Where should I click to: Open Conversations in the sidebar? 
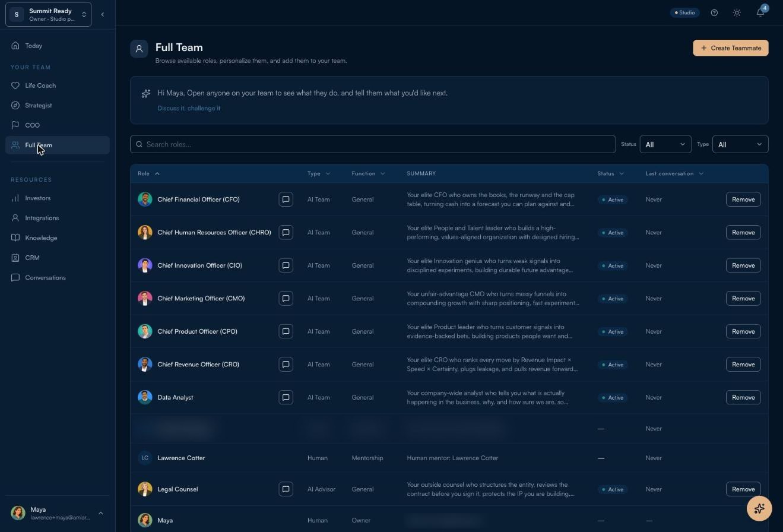pyautogui.click(x=58, y=278)
